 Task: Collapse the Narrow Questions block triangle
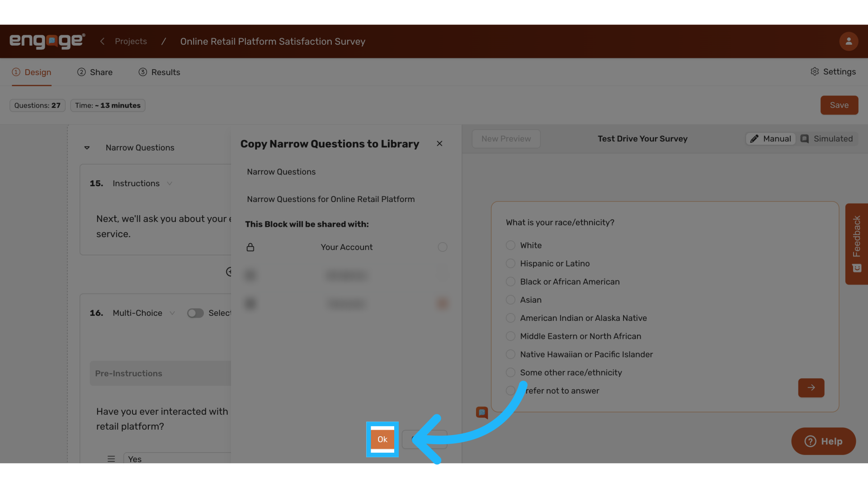(x=87, y=148)
